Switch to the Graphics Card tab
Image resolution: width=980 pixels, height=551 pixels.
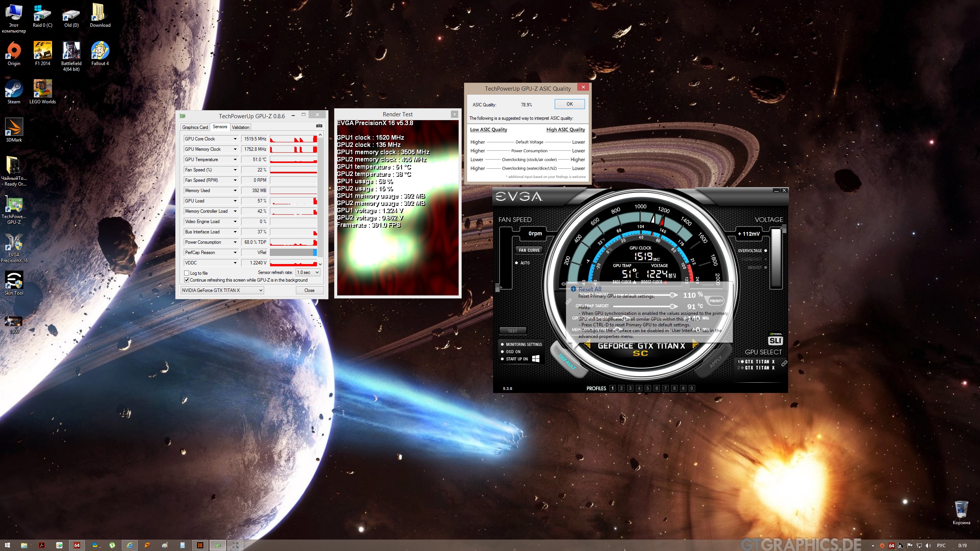click(195, 127)
